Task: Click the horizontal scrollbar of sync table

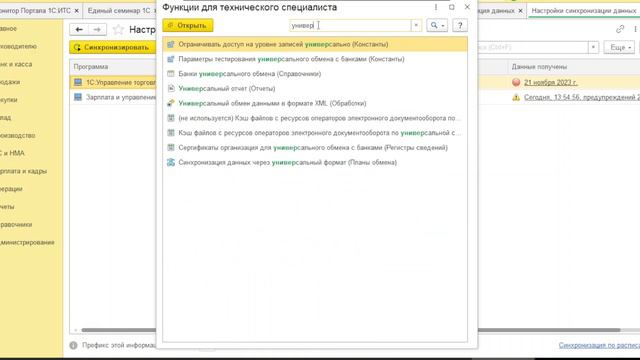Action: (x=351, y=330)
